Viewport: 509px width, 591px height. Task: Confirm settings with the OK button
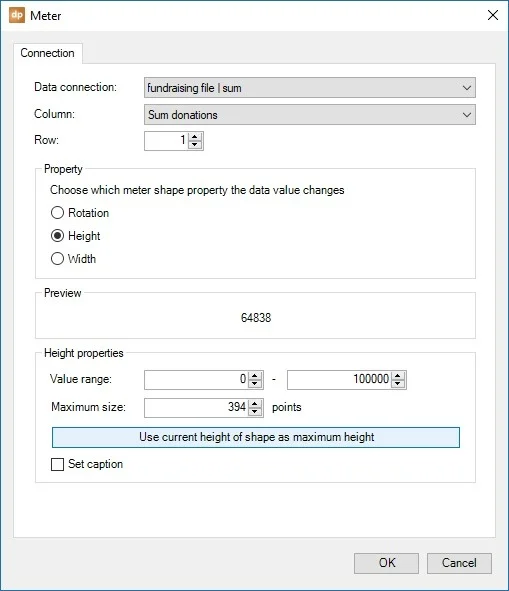point(386,563)
